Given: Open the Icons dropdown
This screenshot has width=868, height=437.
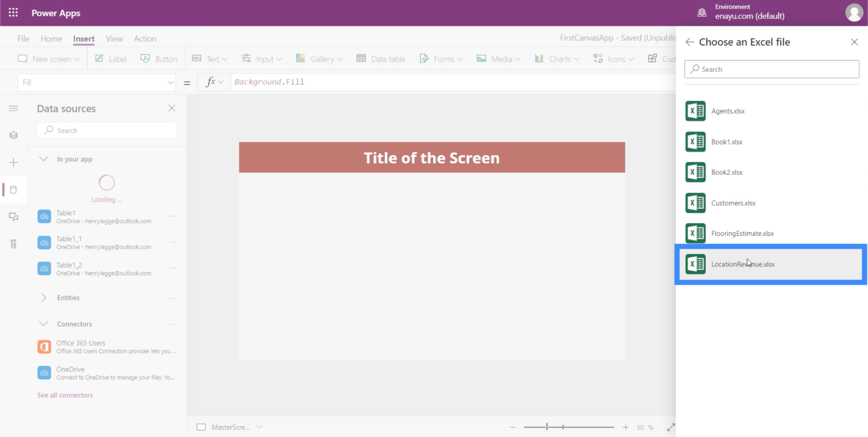Looking at the screenshot, I should 613,59.
